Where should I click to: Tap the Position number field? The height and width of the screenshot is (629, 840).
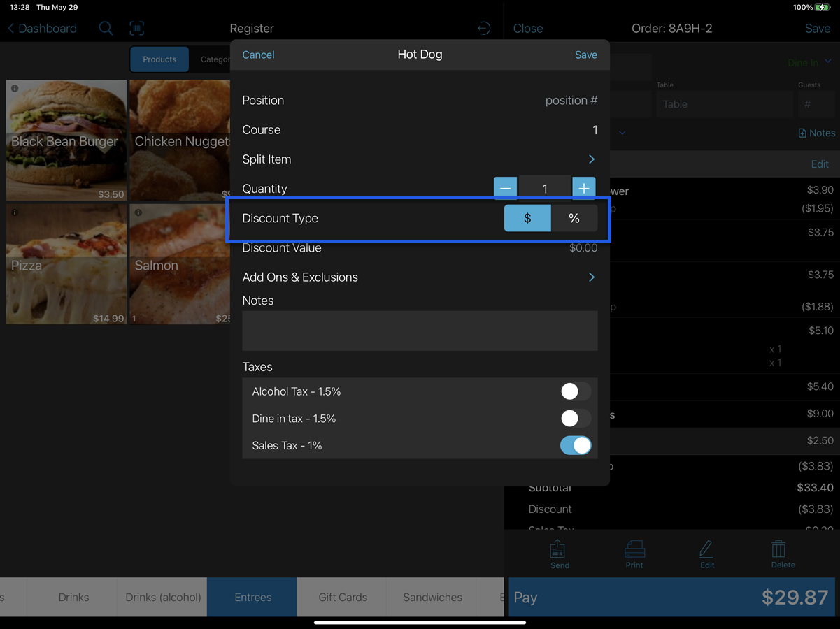coord(571,101)
